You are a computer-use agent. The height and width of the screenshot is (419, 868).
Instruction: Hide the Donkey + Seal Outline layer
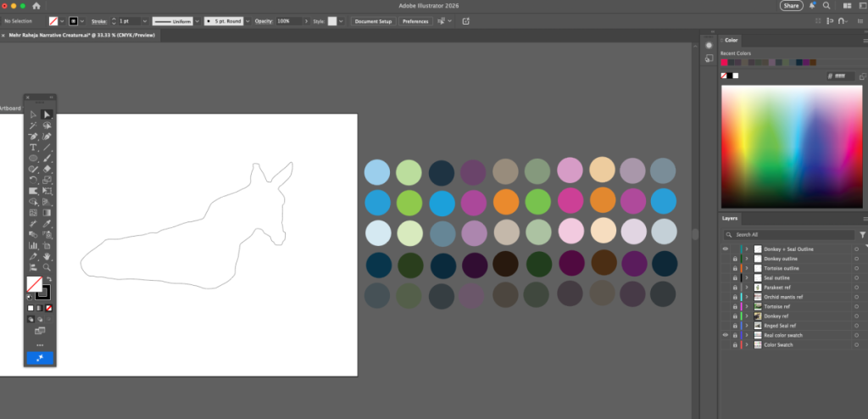pyautogui.click(x=726, y=249)
